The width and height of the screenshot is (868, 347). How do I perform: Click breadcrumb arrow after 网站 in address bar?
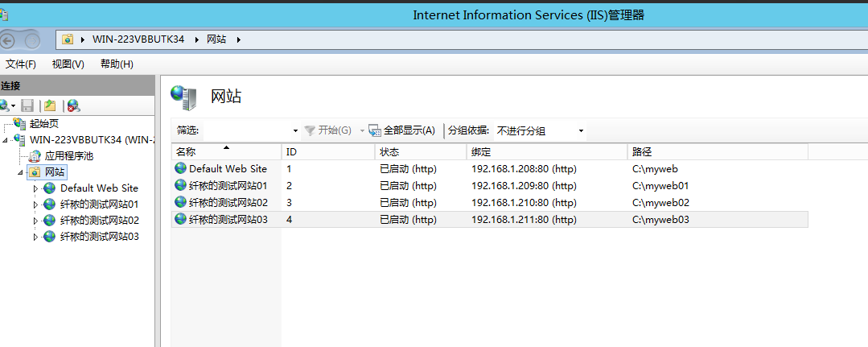(239, 39)
